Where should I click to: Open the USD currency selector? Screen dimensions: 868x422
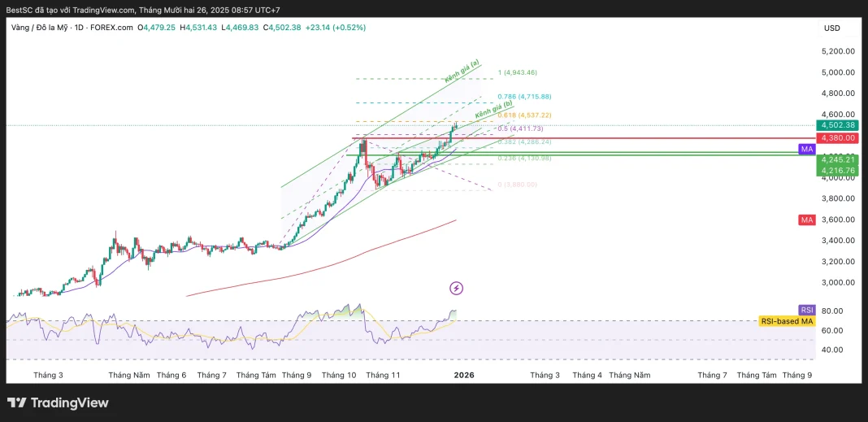coord(831,28)
